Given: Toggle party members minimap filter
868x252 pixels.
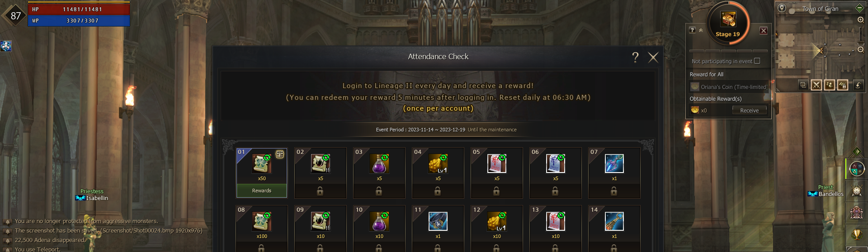Looking at the screenshot, I should click(x=829, y=84).
